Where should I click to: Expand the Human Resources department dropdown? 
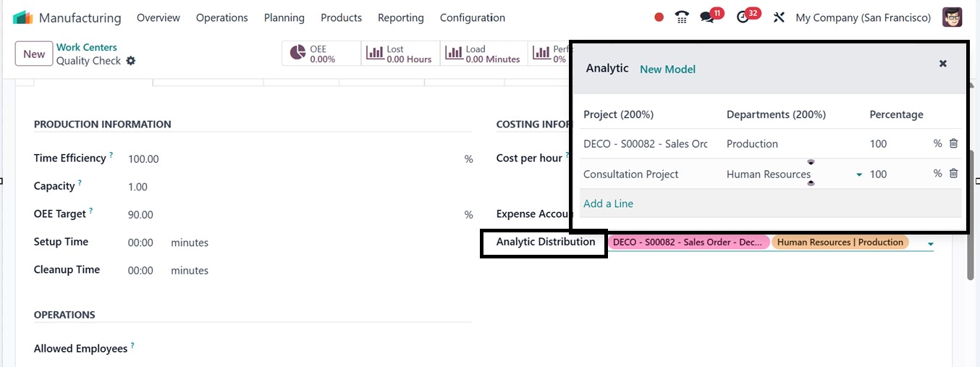click(x=859, y=174)
